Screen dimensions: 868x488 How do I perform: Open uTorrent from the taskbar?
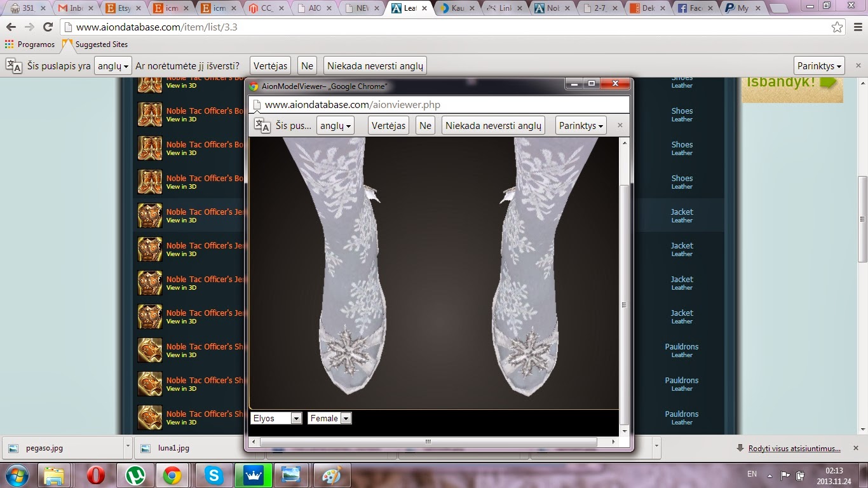point(135,475)
